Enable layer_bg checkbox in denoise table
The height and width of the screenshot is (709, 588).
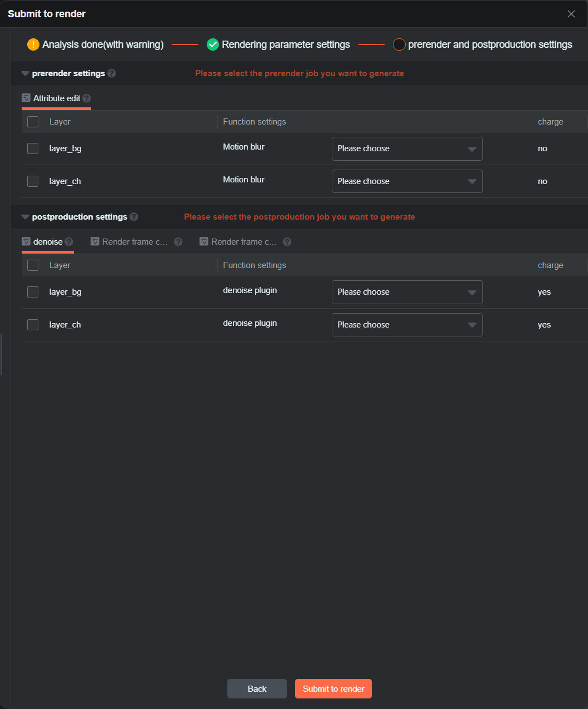tap(33, 292)
